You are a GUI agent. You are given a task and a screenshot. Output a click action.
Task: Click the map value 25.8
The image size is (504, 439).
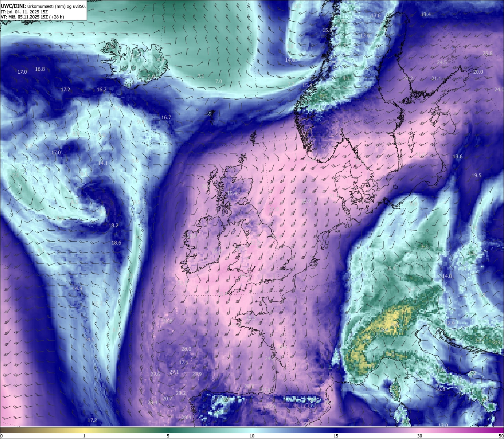point(487,54)
